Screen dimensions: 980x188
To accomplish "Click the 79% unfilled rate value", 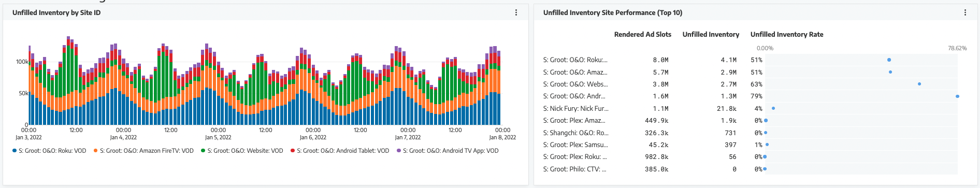I will [757, 96].
